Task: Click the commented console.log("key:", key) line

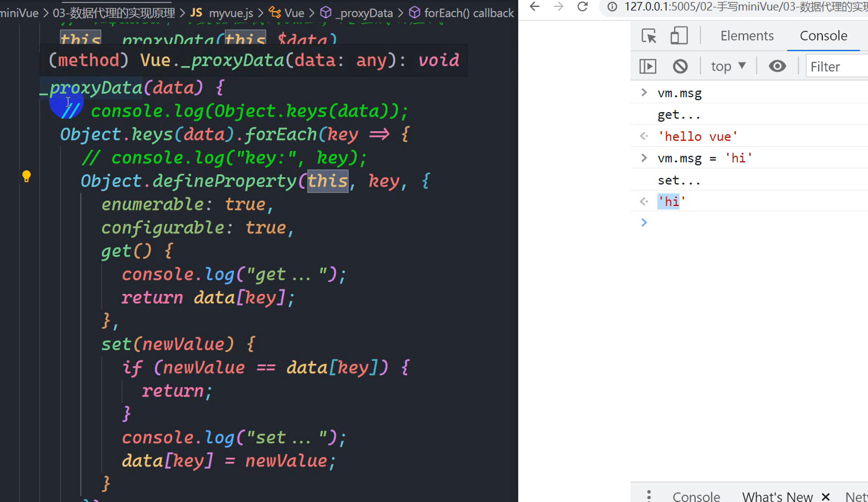Action: [224, 158]
